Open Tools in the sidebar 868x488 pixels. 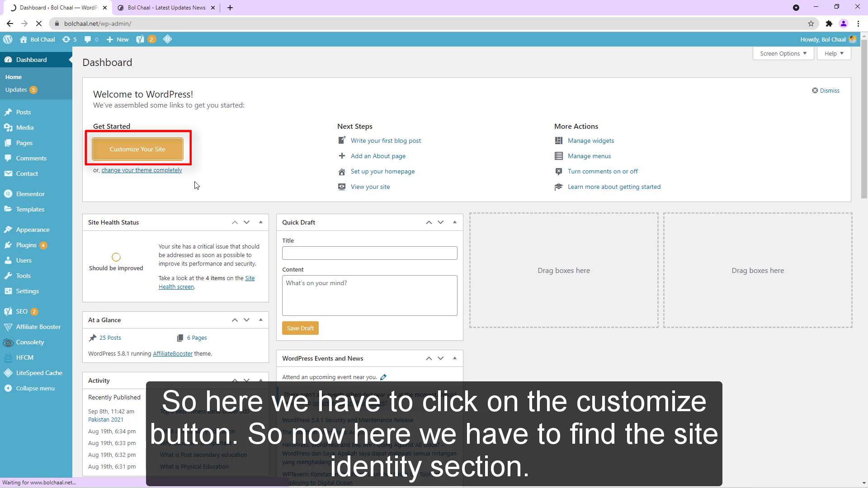23,276
